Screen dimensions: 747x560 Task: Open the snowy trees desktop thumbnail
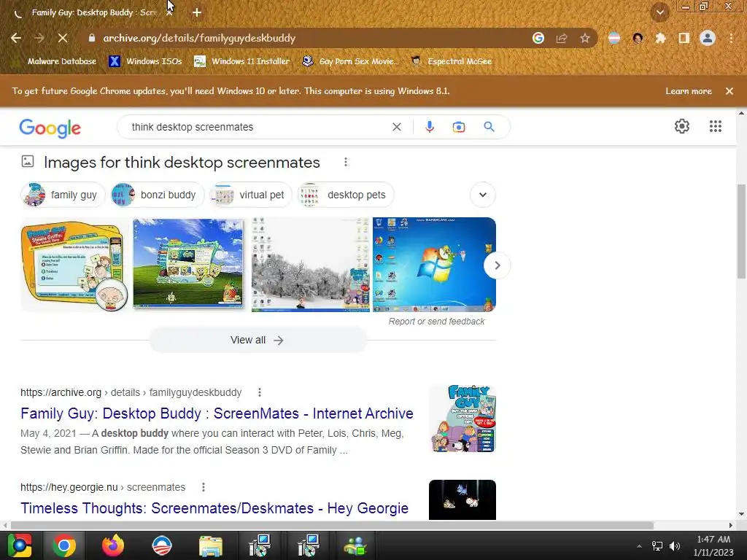(x=310, y=265)
